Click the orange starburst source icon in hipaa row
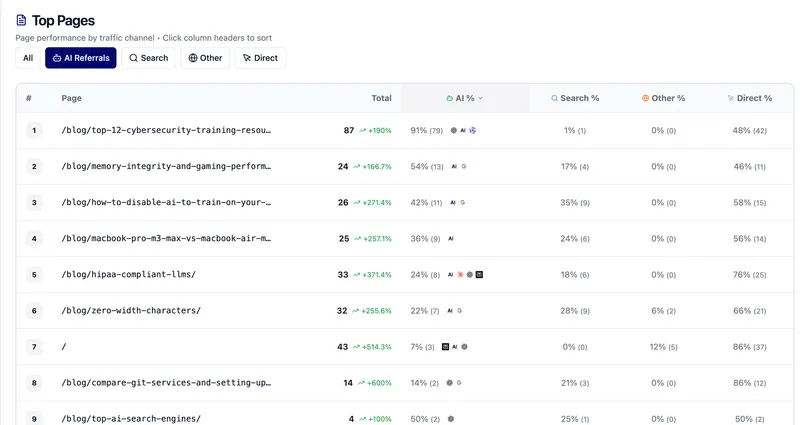Screen dimensions: 800x425 pos(460,274)
